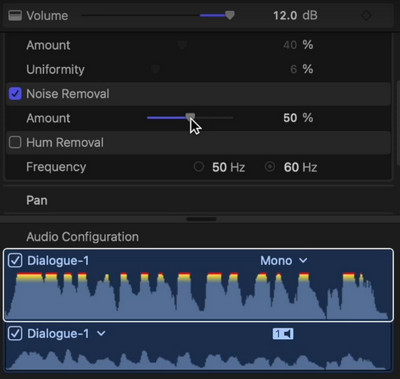
Task: Click the Volume film-strip icon
Action: click(15, 15)
